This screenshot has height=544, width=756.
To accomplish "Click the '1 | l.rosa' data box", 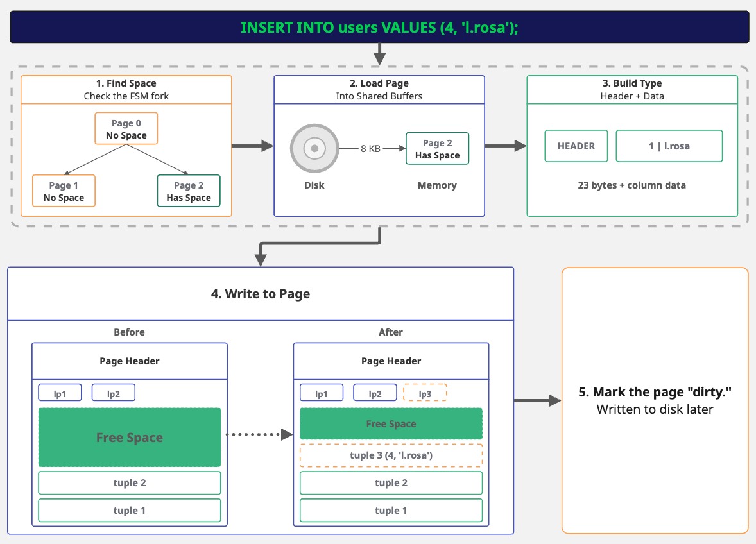I will tap(669, 146).
